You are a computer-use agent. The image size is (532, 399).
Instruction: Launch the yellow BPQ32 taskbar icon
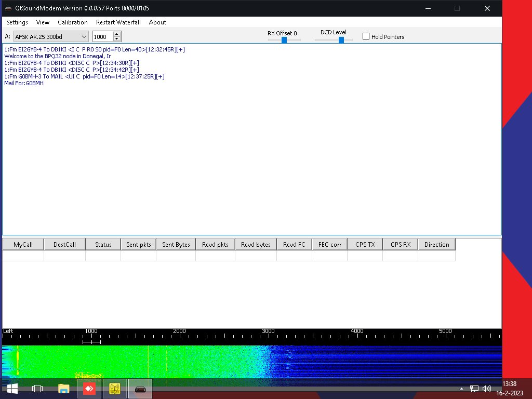(x=114, y=388)
